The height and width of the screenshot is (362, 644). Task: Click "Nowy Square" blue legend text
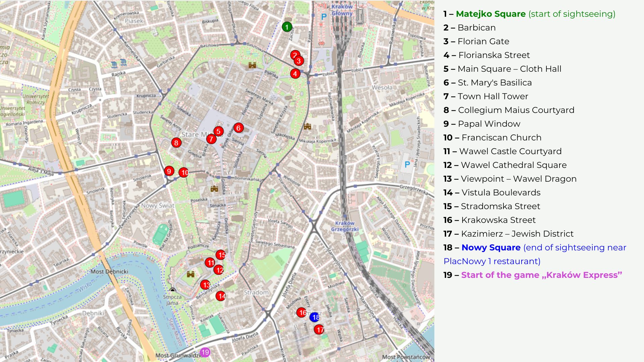point(491,247)
